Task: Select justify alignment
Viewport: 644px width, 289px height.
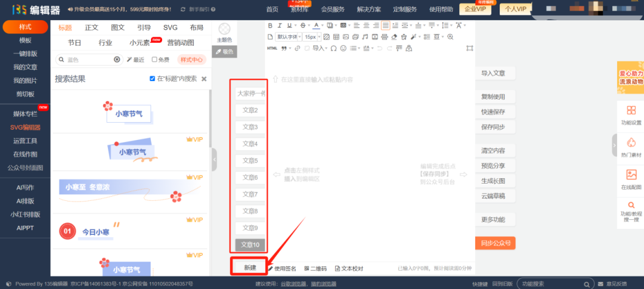Action: point(386,26)
